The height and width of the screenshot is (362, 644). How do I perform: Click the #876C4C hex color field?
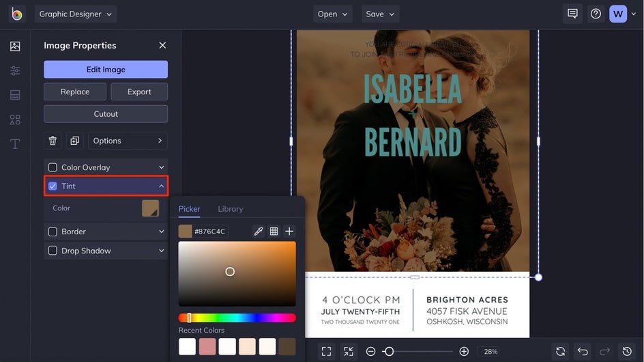(x=210, y=231)
